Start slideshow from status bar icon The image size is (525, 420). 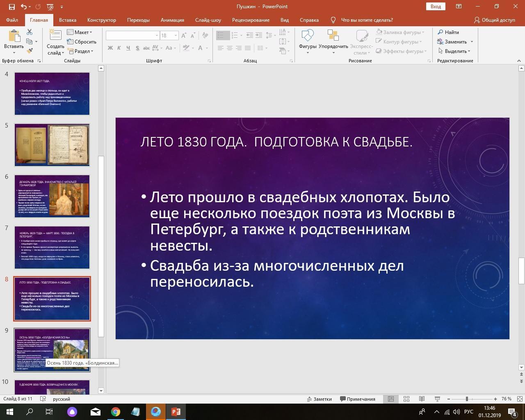(437, 399)
